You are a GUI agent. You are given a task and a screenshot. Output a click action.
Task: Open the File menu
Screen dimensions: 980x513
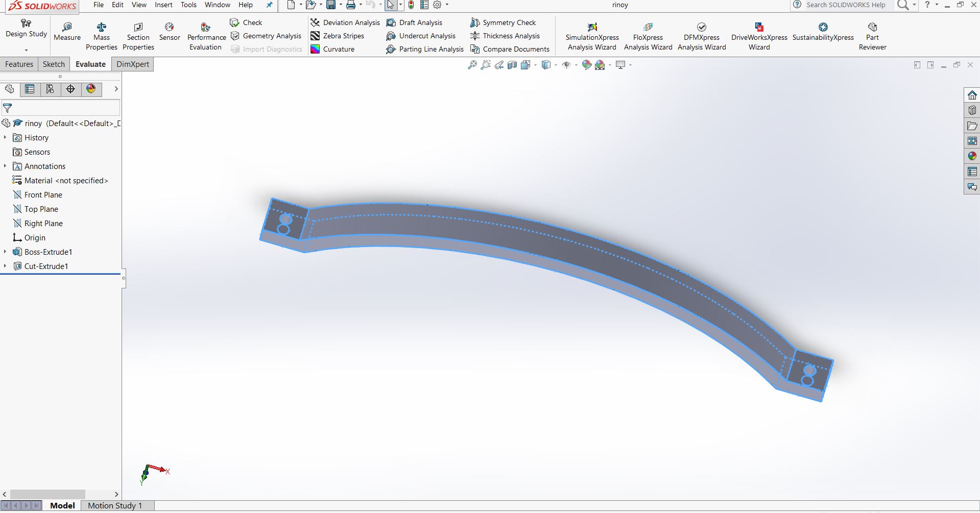point(99,5)
